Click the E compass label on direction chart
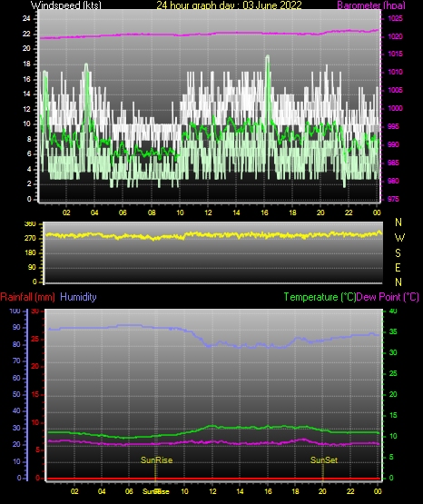Screen dimensions: 423x504 pyautogui.click(x=398, y=267)
